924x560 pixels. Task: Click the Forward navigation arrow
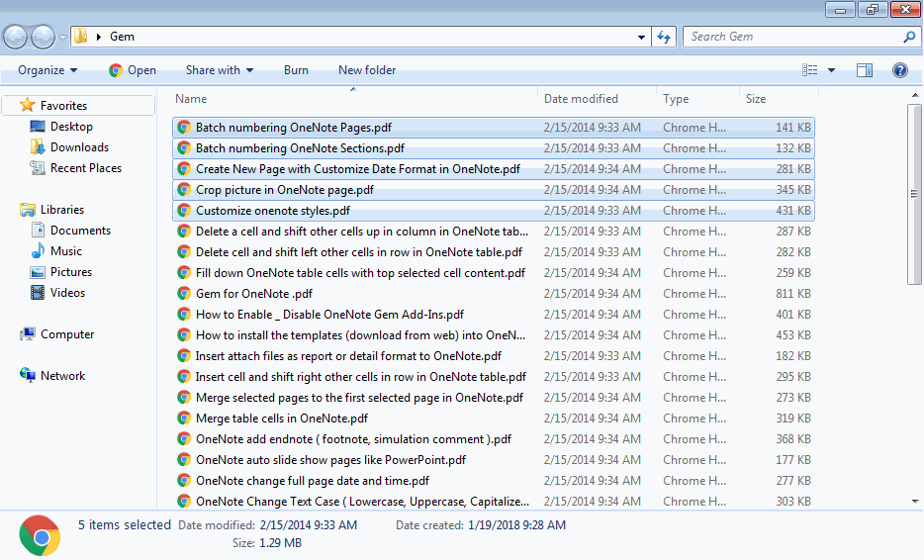pos(44,37)
